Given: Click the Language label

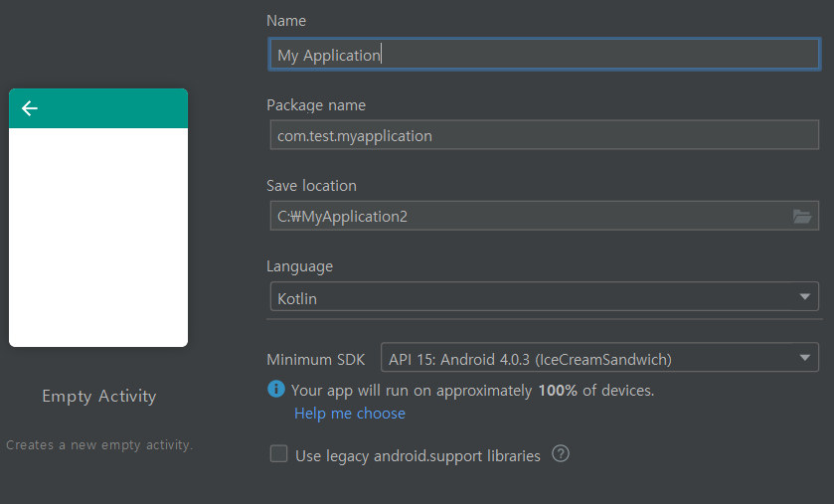Looking at the screenshot, I should pos(299,266).
